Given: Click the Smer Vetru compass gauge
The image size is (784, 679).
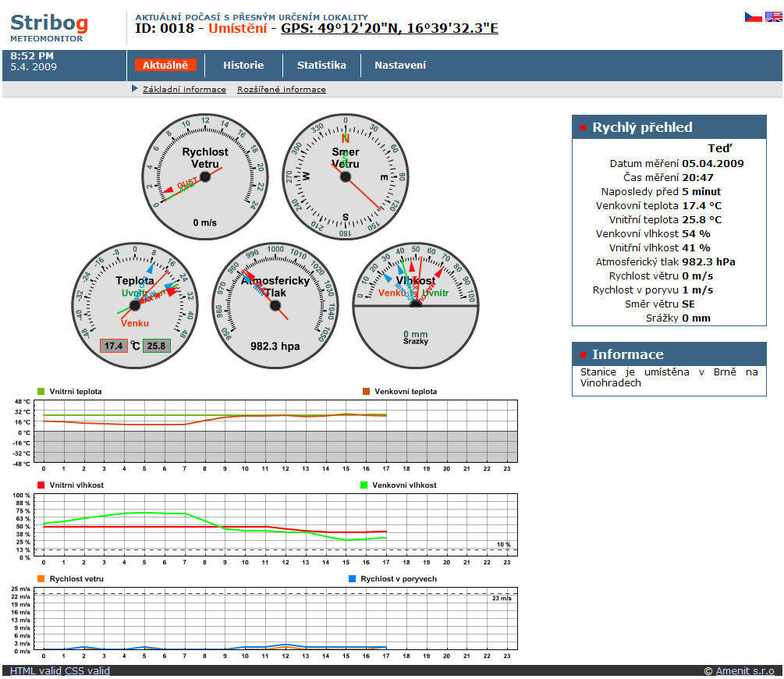Looking at the screenshot, I should pos(346,177).
